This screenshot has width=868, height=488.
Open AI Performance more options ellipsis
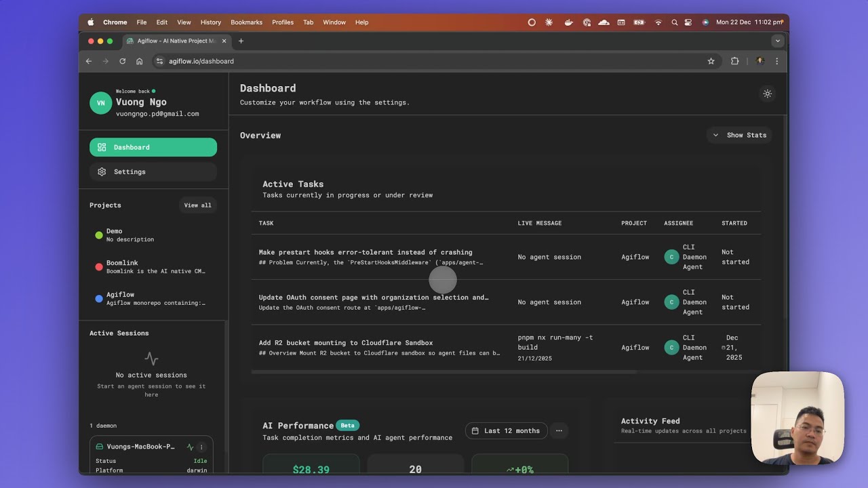coord(559,430)
